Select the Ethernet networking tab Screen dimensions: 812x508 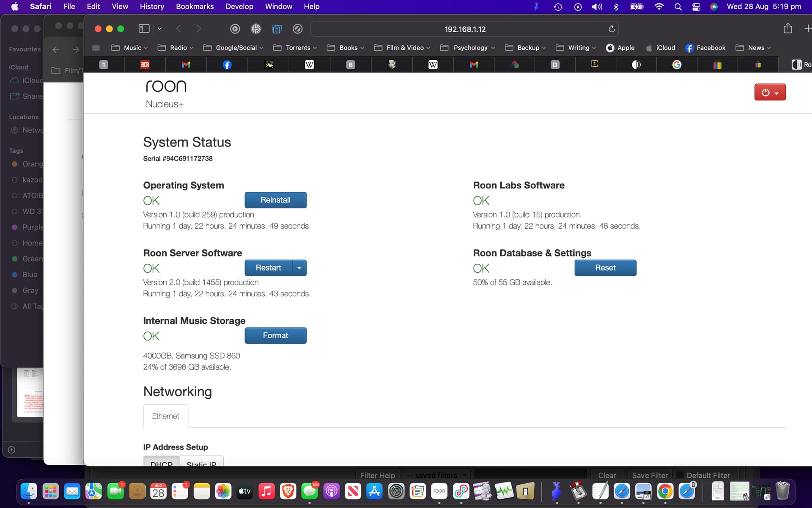coord(165,416)
